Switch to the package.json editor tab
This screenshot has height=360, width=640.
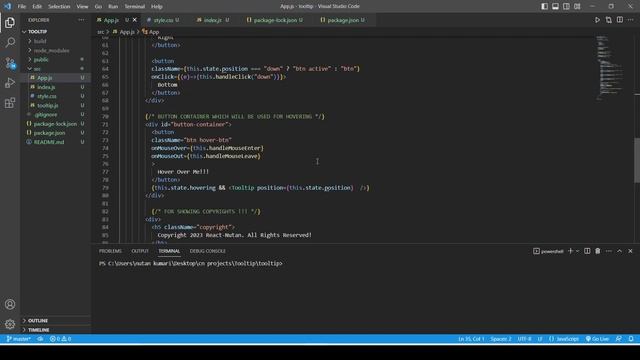342,20
